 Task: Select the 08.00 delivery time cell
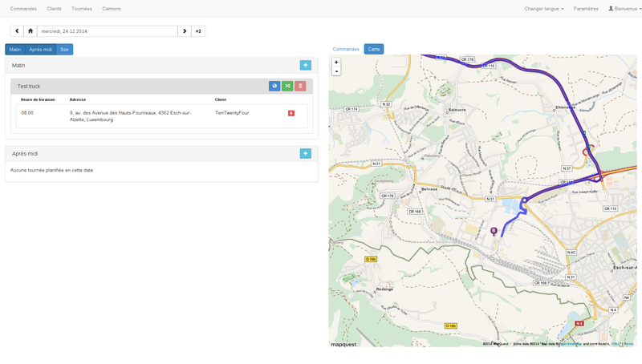pos(27,113)
